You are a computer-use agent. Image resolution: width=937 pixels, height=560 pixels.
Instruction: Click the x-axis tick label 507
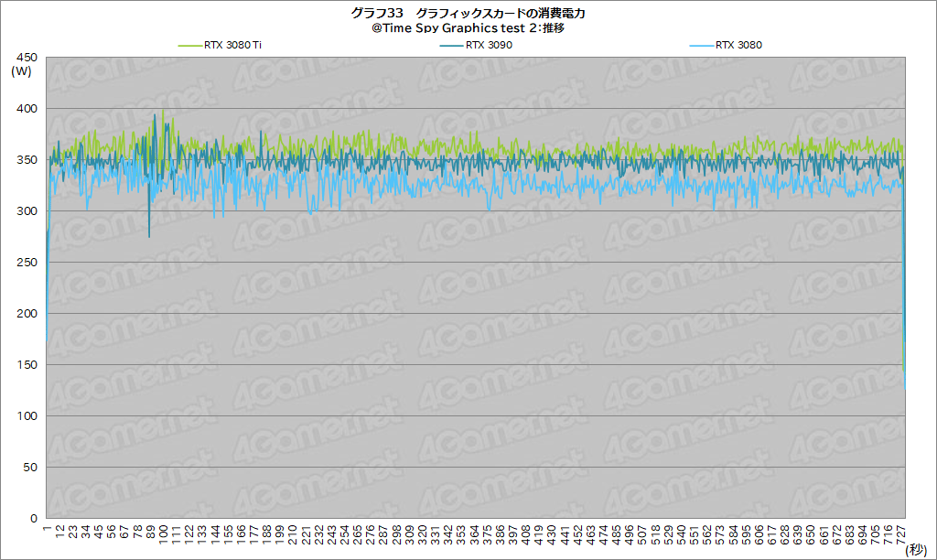[642, 533]
